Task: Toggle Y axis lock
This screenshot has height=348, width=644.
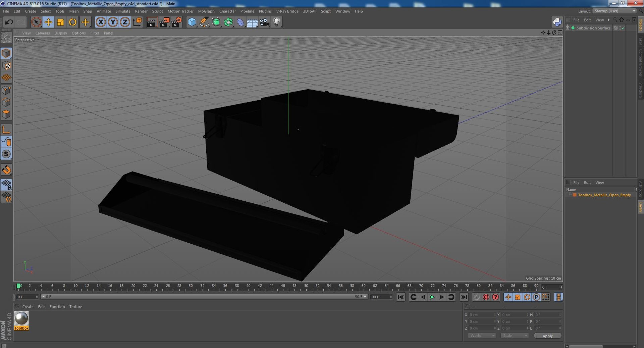Action: coord(113,22)
